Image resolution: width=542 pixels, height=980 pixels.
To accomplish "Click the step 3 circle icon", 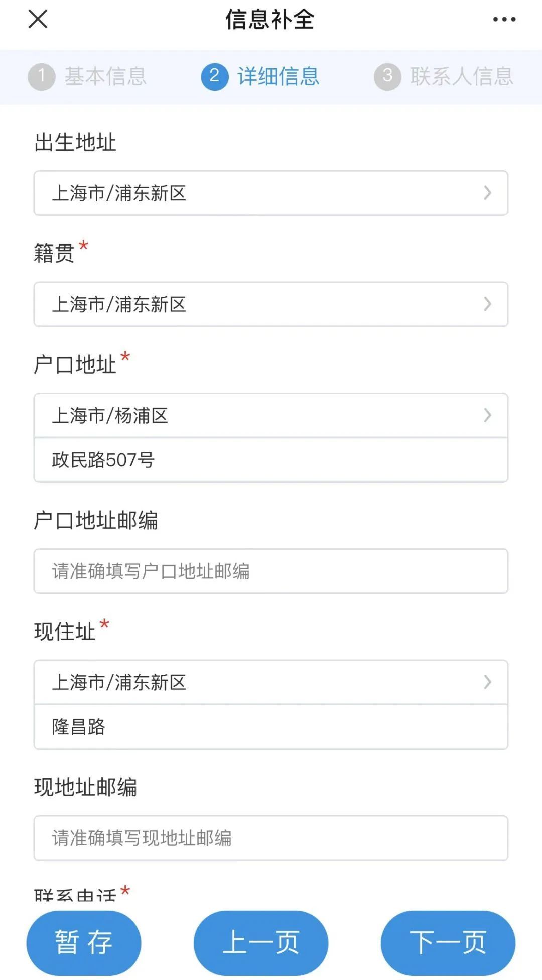I will [x=387, y=77].
